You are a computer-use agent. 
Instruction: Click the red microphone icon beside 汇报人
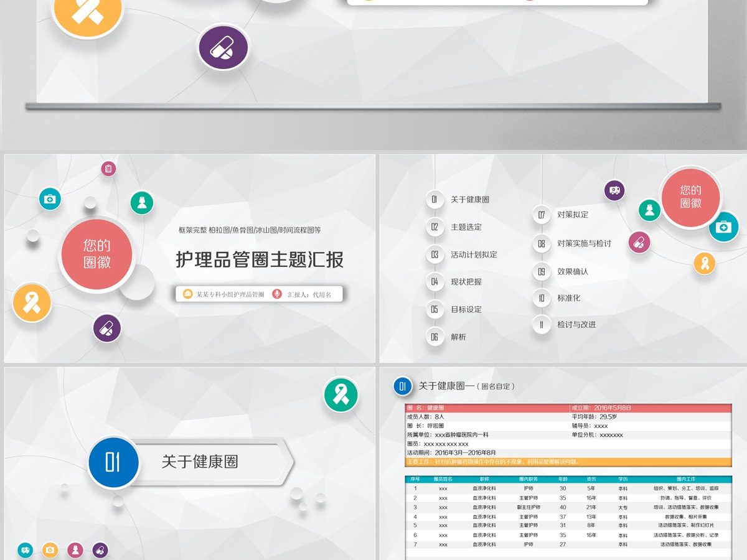(x=276, y=294)
